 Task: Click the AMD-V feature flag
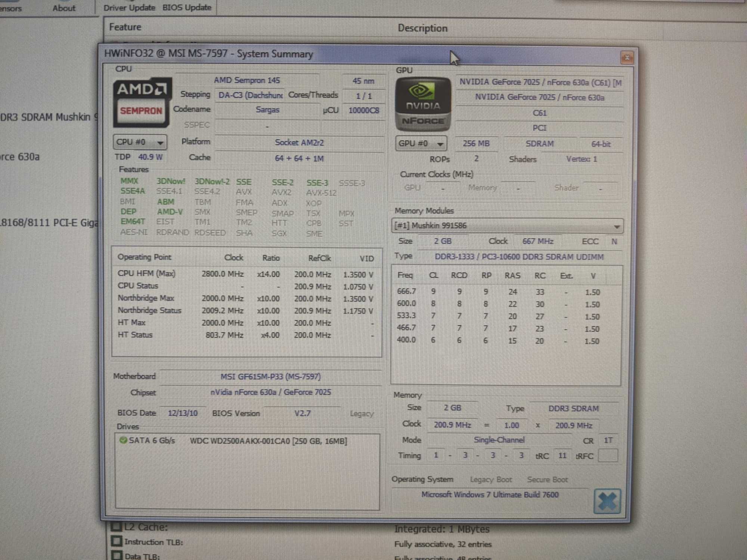(170, 212)
